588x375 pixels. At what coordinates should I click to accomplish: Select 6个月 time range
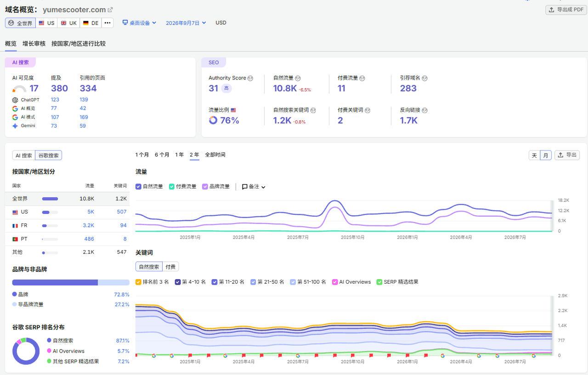click(x=162, y=155)
